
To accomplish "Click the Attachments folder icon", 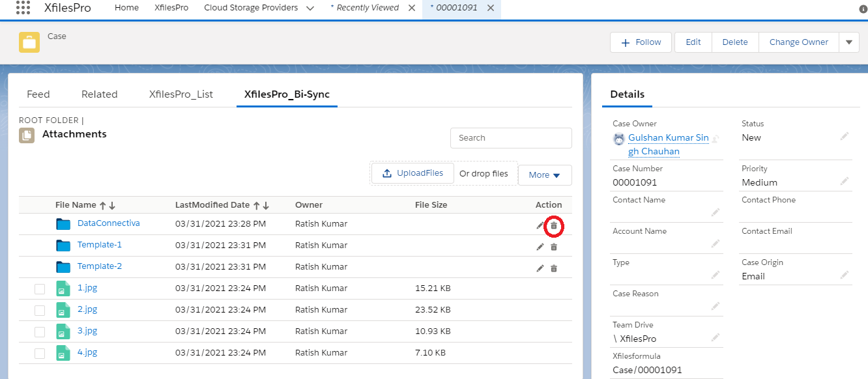I will point(27,135).
